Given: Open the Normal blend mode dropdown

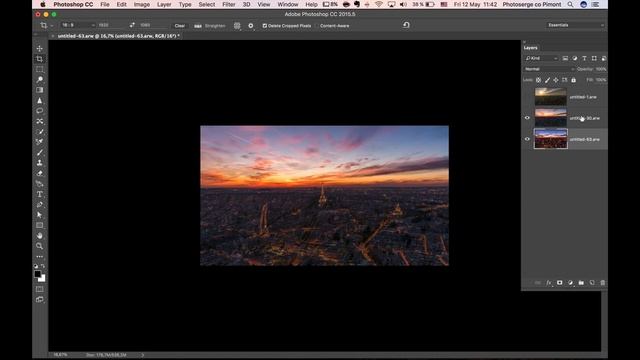Looking at the screenshot, I should pos(549,69).
